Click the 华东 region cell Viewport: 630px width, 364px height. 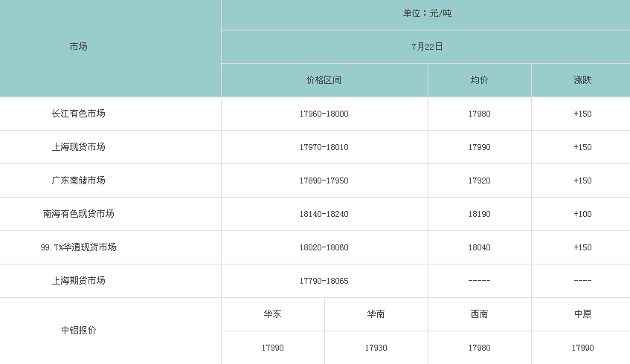point(272,314)
